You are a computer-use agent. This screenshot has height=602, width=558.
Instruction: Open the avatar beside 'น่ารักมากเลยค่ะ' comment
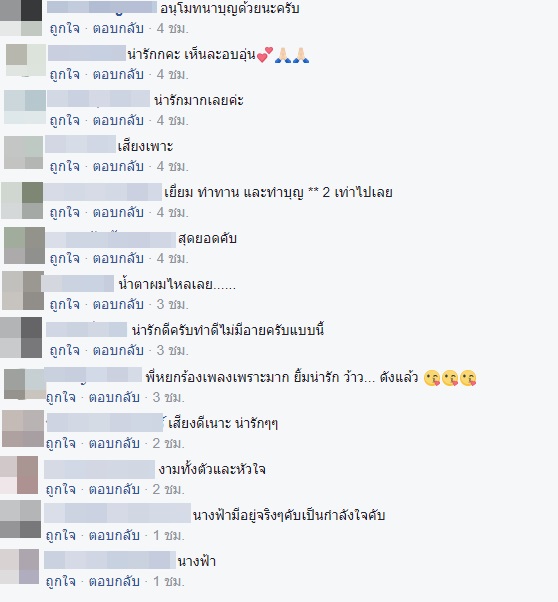pos(25,107)
